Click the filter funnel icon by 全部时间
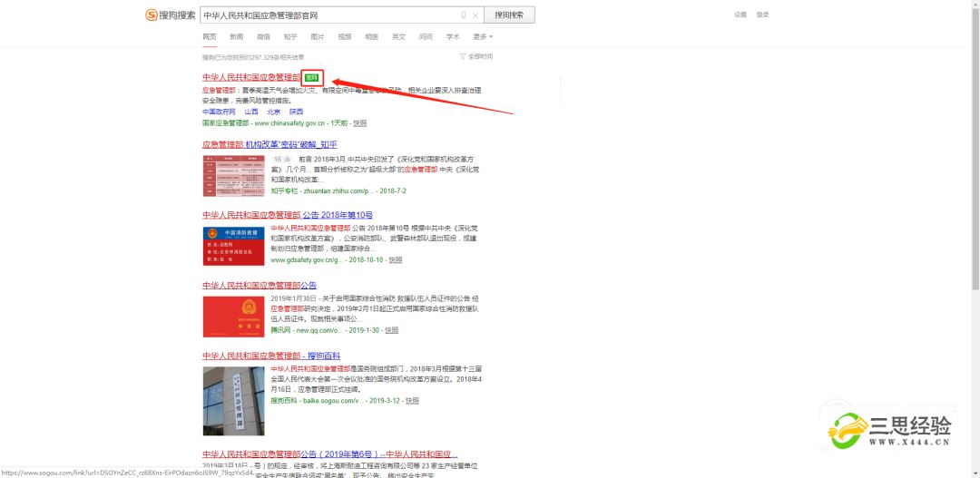 pyautogui.click(x=463, y=56)
